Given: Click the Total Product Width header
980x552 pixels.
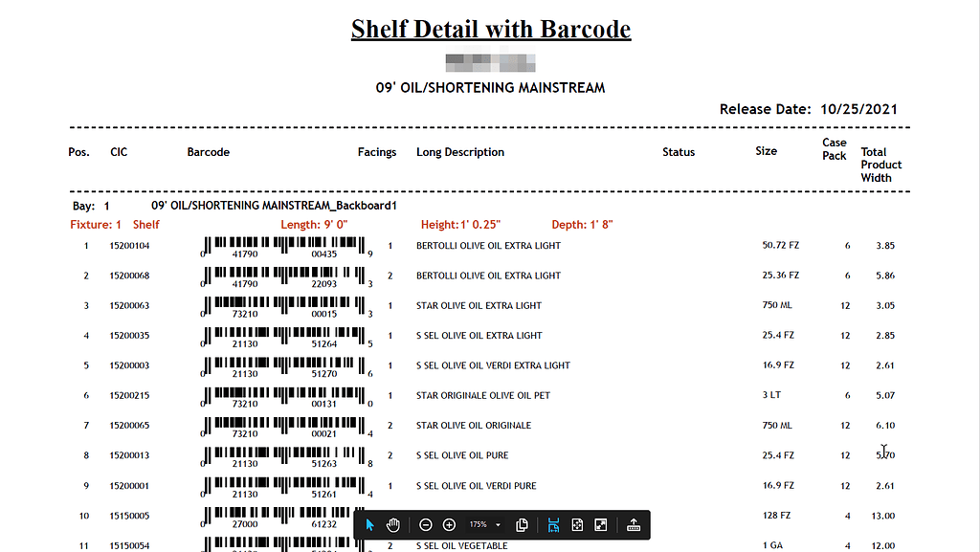Looking at the screenshot, I should [880, 165].
